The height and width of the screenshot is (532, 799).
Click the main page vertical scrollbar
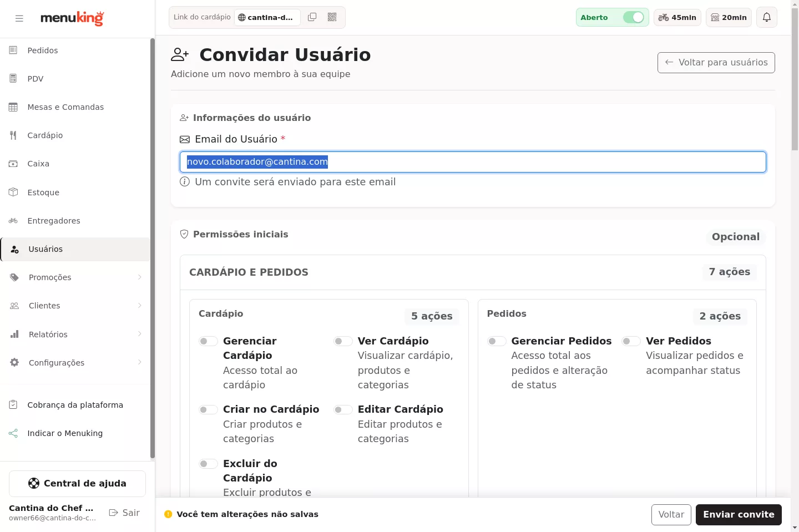(x=795, y=79)
